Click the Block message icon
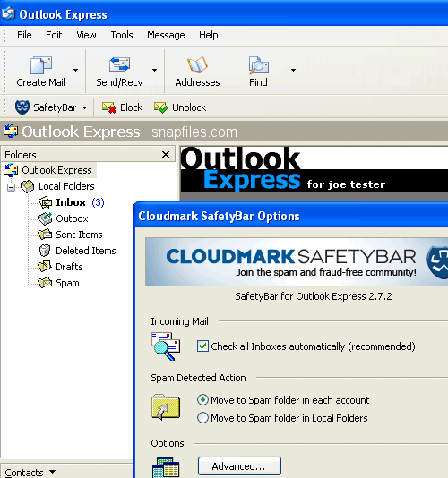 pyautogui.click(x=109, y=107)
